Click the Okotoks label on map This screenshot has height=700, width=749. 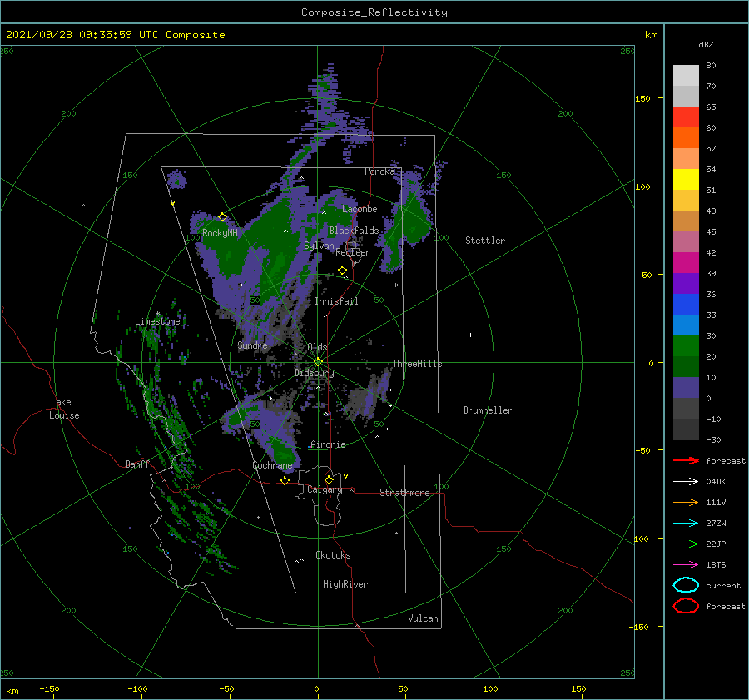coord(333,555)
